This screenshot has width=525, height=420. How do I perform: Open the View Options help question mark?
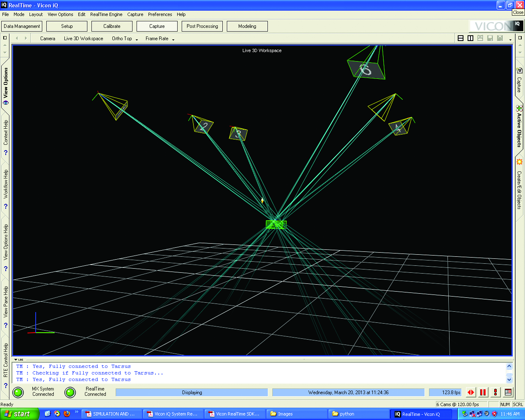click(x=6, y=269)
